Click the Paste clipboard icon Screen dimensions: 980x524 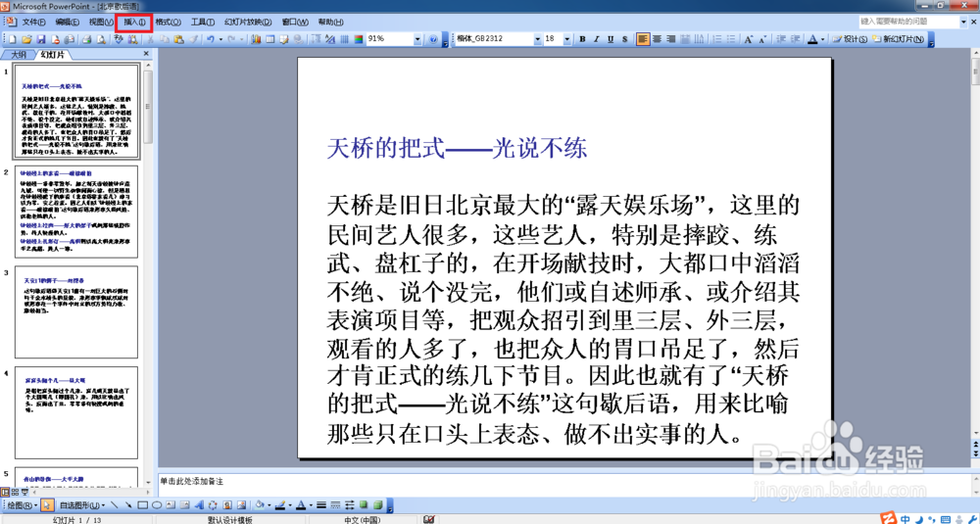(x=178, y=39)
